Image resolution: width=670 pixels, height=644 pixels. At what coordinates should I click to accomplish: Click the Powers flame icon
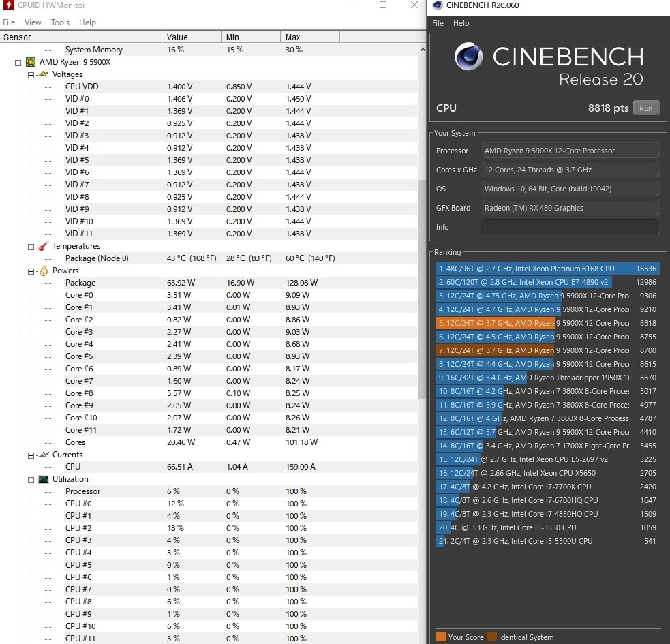pyautogui.click(x=44, y=271)
